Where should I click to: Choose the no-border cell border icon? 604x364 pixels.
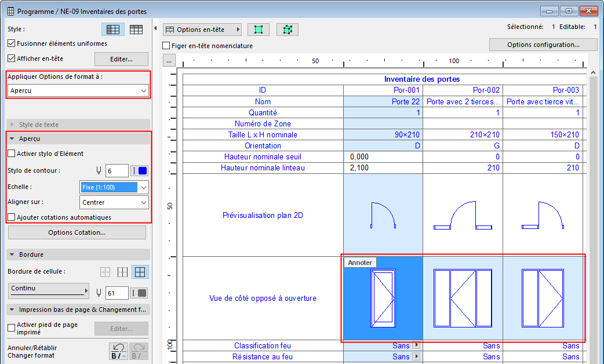[x=105, y=272]
